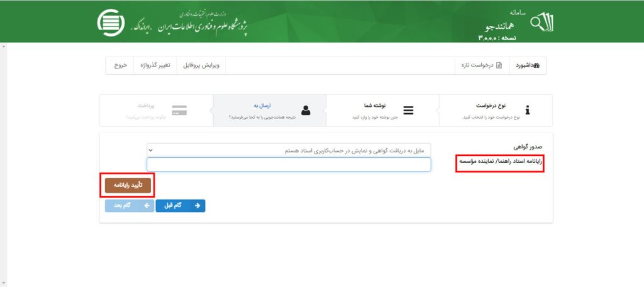Open the داشبورد menu item
This screenshot has width=644, height=288.
(x=528, y=65)
